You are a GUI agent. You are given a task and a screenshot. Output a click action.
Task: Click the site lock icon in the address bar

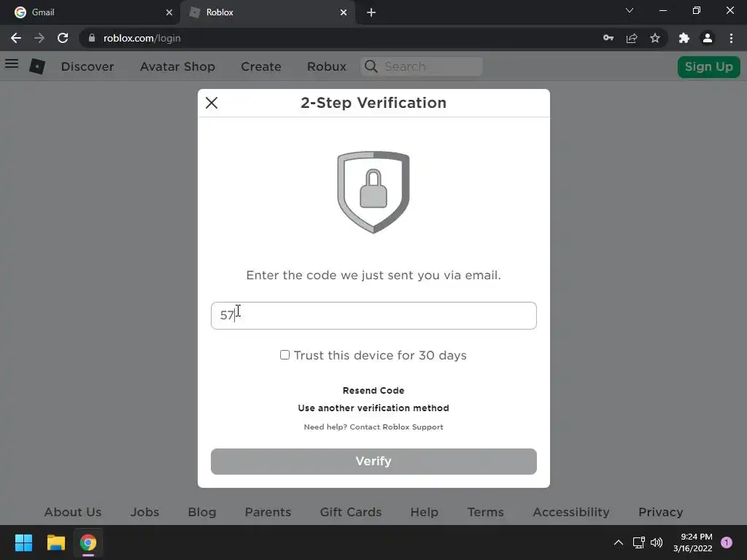point(92,38)
